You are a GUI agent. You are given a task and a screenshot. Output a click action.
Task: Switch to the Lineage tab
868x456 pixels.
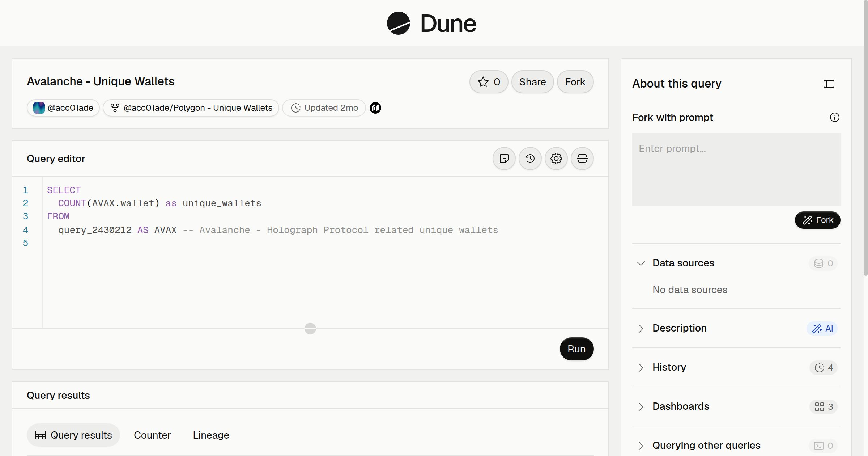pyautogui.click(x=211, y=435)
